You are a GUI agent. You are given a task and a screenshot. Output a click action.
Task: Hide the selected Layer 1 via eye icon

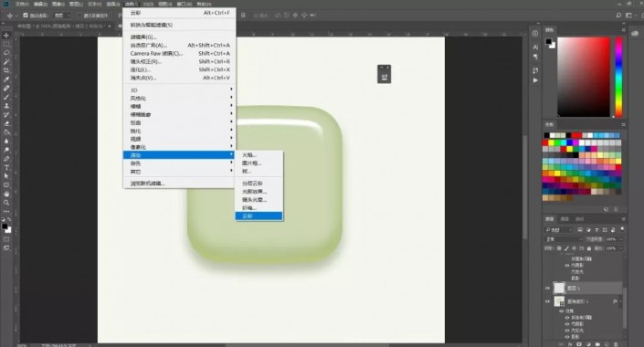point(547,289)
